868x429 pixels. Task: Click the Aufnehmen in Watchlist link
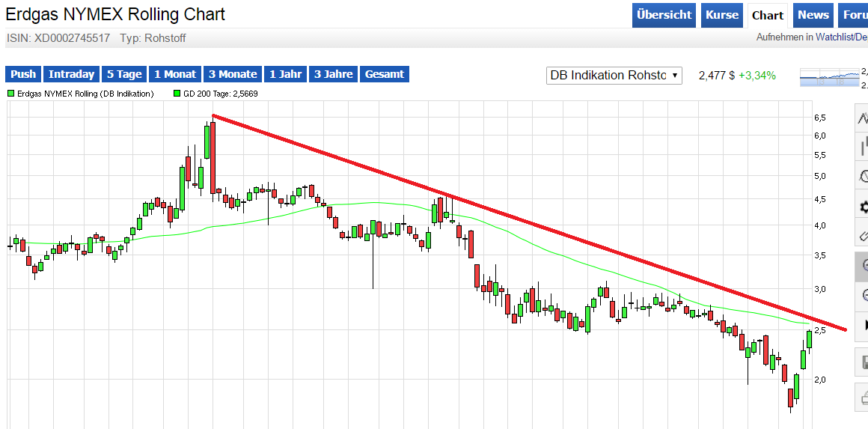coord(811,37)
